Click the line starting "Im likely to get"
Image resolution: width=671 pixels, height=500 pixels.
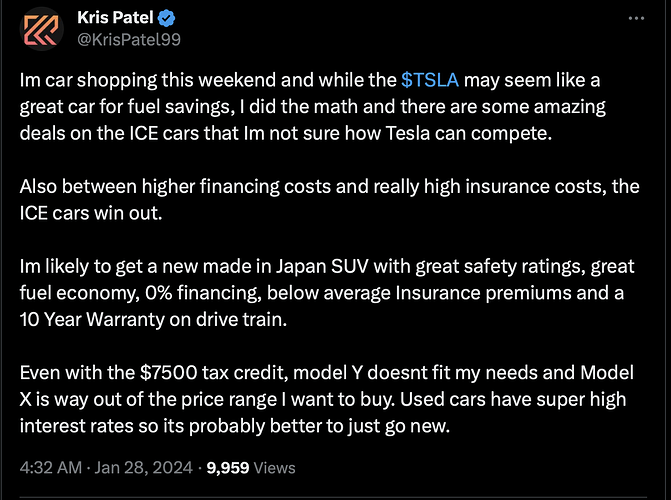pos(327,267)
